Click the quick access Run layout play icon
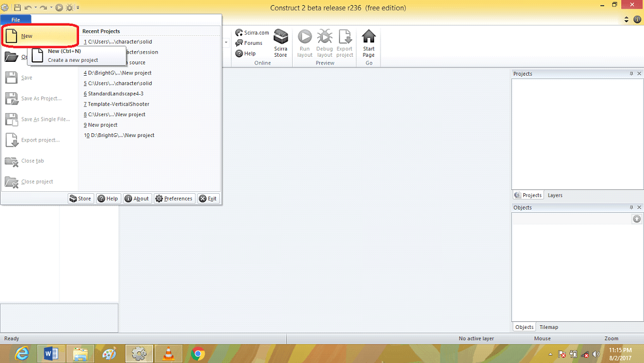This screenshot has width=644, height=363. 59,8
